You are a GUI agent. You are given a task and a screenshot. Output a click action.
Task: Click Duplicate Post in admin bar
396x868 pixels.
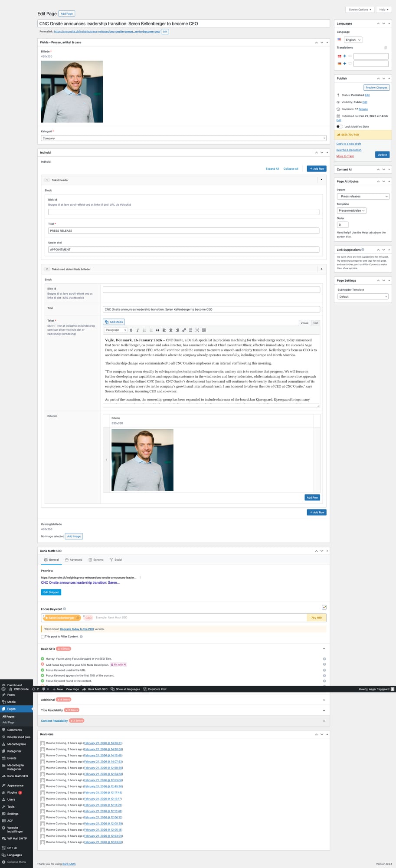pyautogui.click(x=155, y=689)
